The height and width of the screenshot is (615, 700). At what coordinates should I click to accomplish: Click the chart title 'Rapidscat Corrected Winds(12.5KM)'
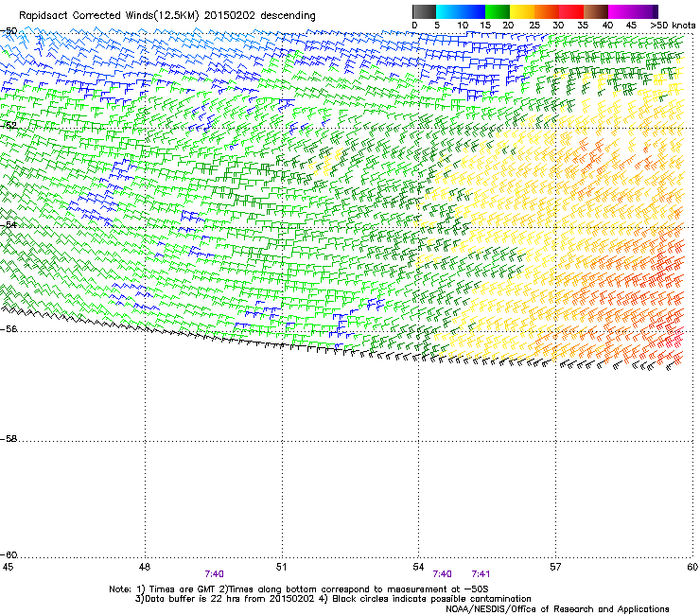109,16
